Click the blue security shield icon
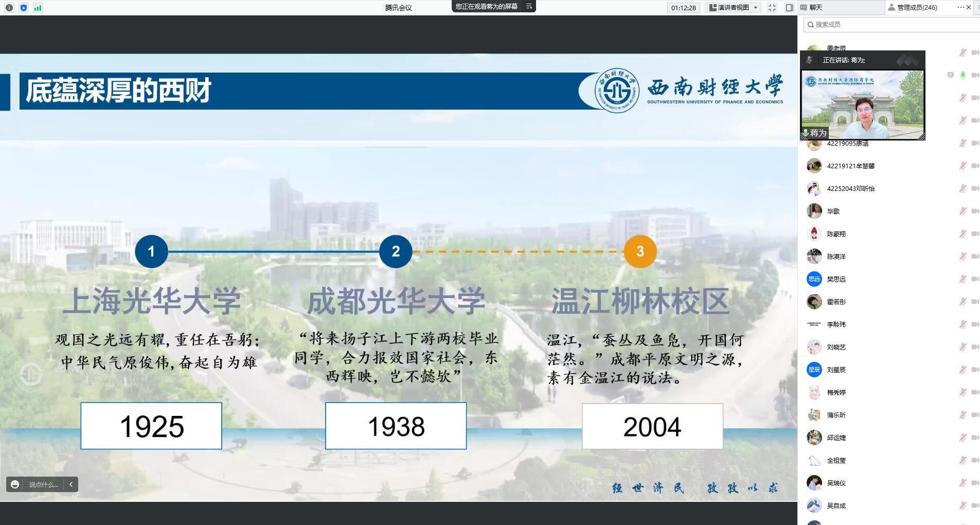Image resolution: width=980 pixels, height=525 pixels. (x=24, y=8)
